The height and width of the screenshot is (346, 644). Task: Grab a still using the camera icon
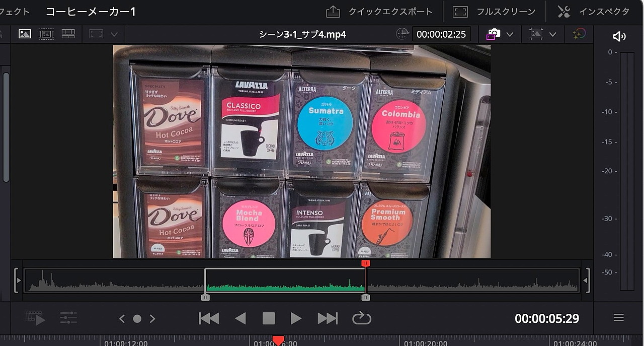tap(495, 34)
